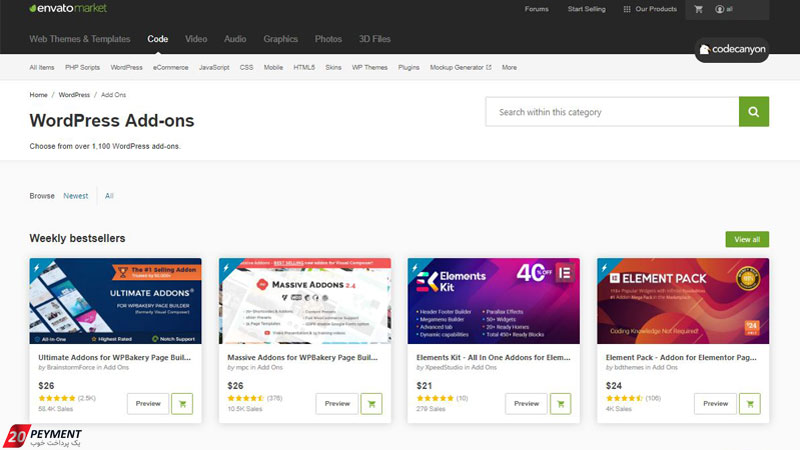Add Elements Kit to cart
800x450 pixels.
(560, 404)
